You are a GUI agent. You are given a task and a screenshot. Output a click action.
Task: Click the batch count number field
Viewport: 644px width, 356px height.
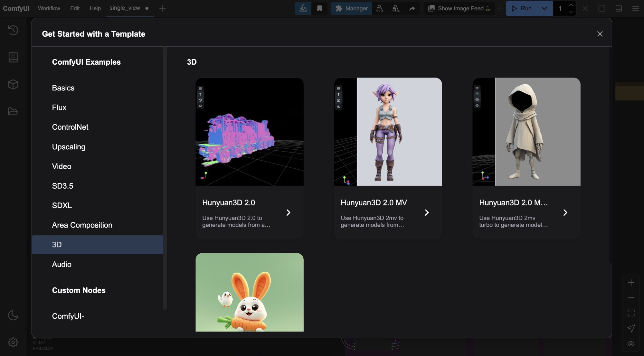coord(560,8)
